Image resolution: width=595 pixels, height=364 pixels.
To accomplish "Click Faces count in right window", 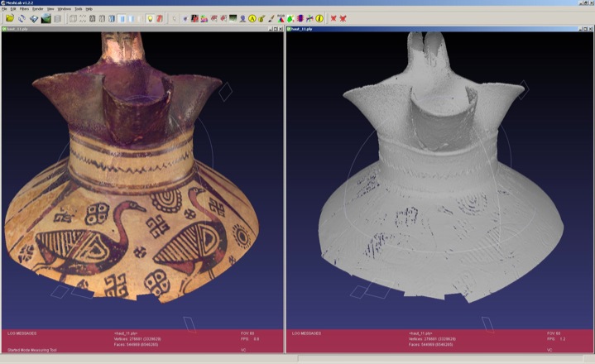I will [430, 345].
